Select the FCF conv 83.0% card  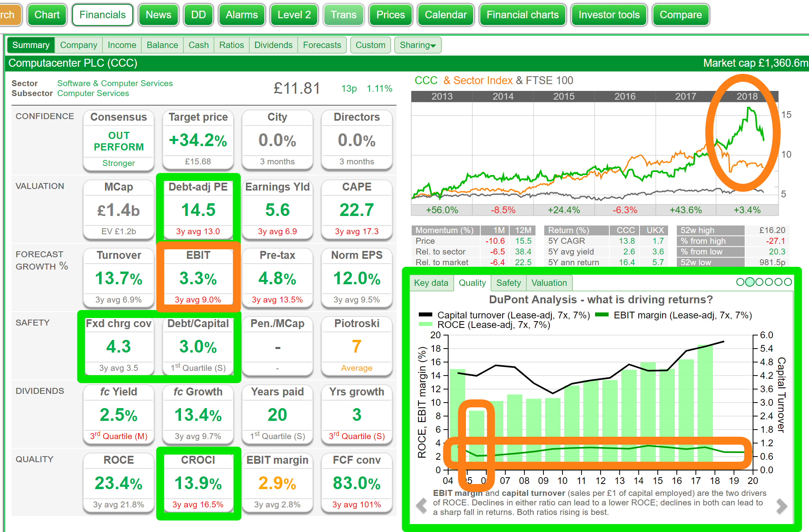coord(357,482)
